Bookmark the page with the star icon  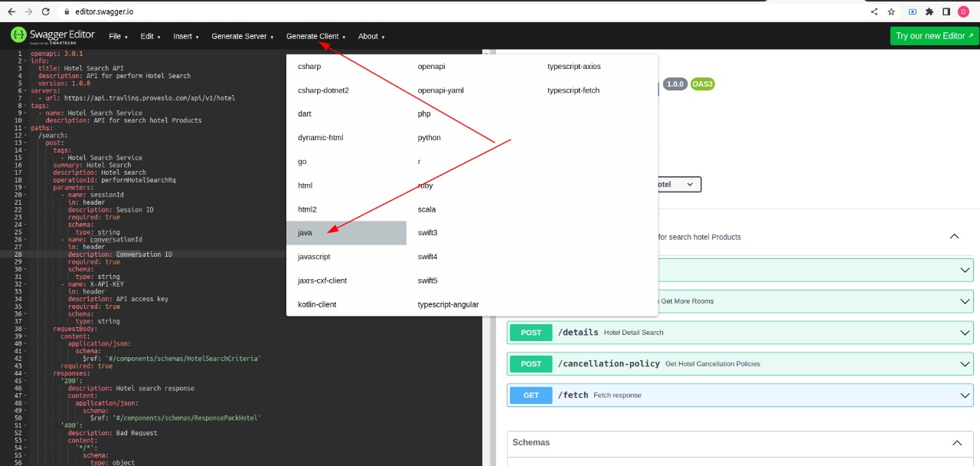point(891,11)
